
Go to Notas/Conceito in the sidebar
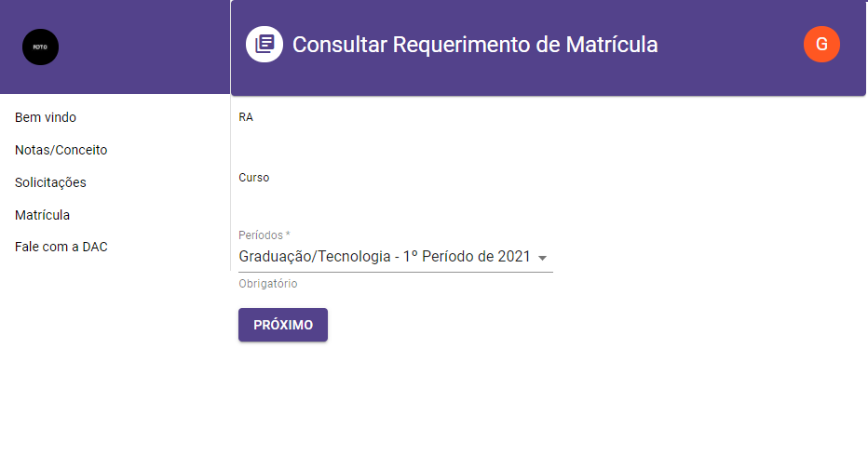click(61, 150)
